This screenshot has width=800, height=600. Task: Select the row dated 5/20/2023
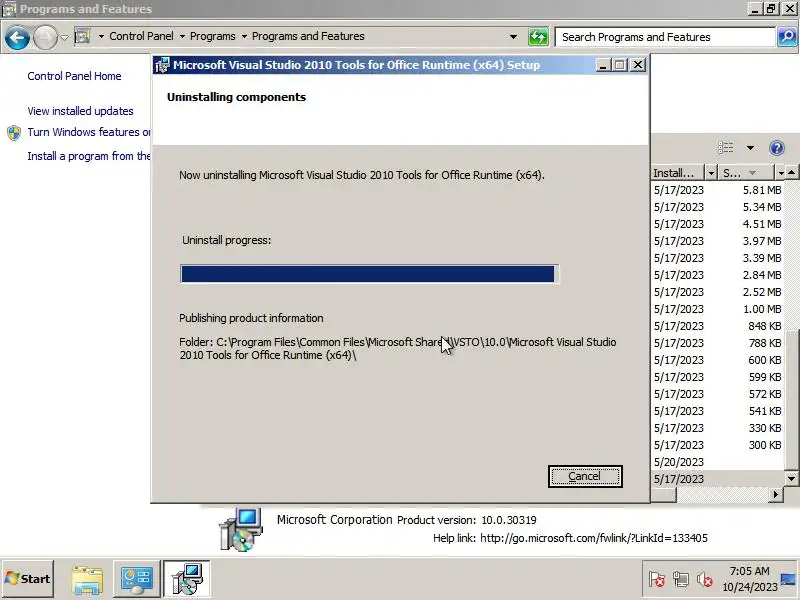coord(717,462)
